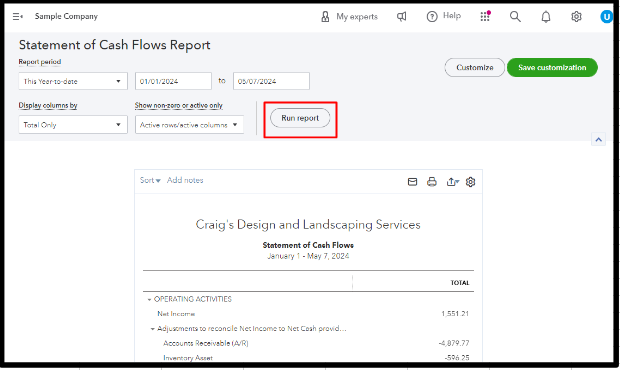
Task: Click the Run report button
Action: (300, 118)
